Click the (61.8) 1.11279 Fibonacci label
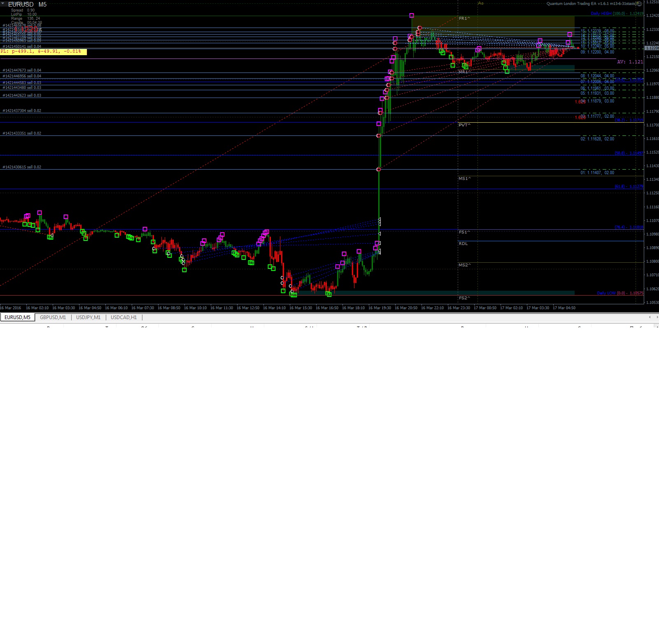The image size is (659, 644). 629,187
